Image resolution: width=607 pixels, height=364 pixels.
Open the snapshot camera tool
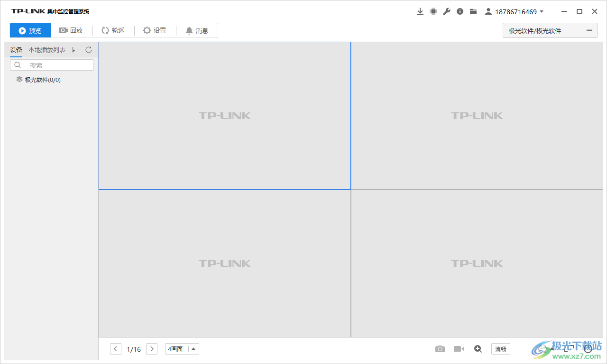click(x=440, y=349)
